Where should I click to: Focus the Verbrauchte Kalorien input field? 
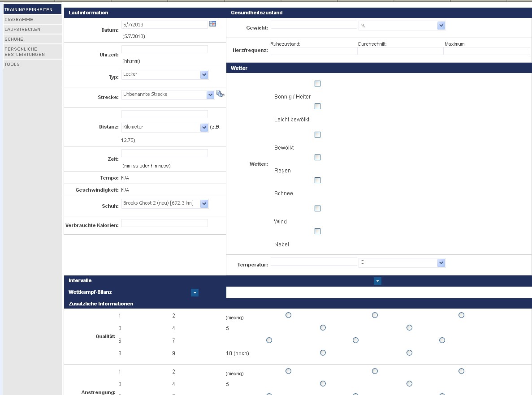[x=164, y=223]
